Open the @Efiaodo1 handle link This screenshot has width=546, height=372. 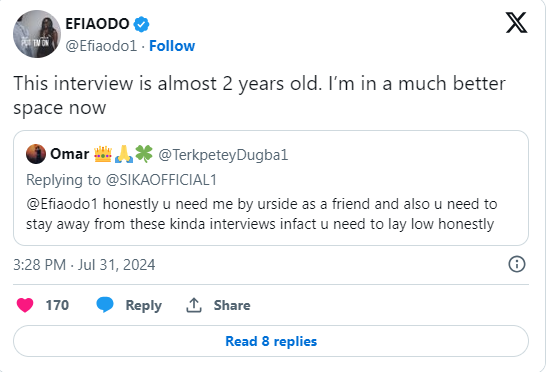pos(101,46)
